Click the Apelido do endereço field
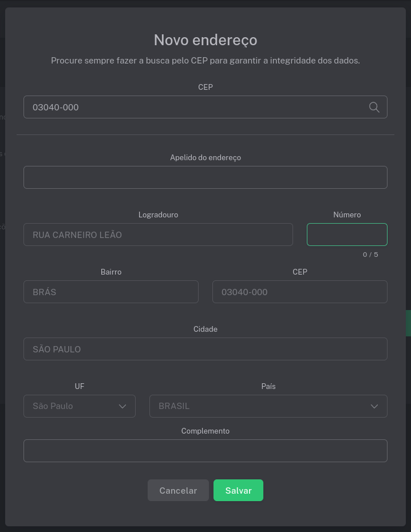The width and height of the screenshot is (411, 532). pos(205,177)
